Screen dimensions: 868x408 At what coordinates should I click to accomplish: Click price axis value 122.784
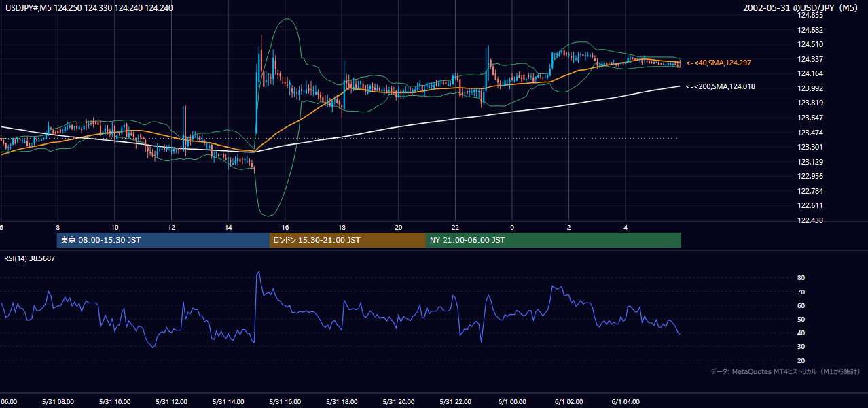pos(810,191)
